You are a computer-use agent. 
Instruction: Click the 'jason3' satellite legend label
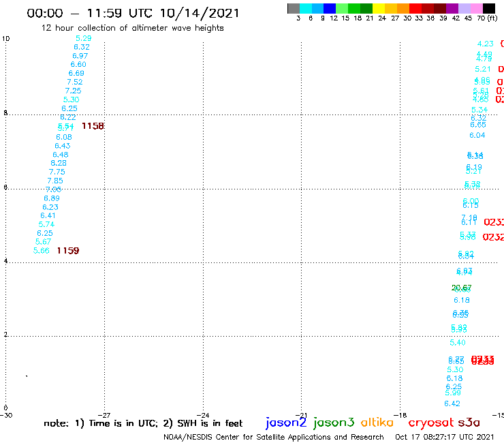[x=334, y=423]
